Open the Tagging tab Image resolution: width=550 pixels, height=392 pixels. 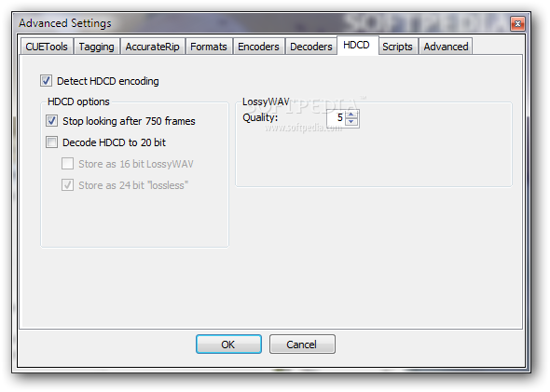[x=97, y=47]
